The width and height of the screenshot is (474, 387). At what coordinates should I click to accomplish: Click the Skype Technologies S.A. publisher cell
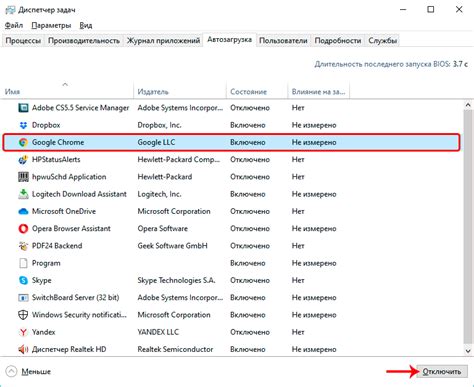coord(176,280)
